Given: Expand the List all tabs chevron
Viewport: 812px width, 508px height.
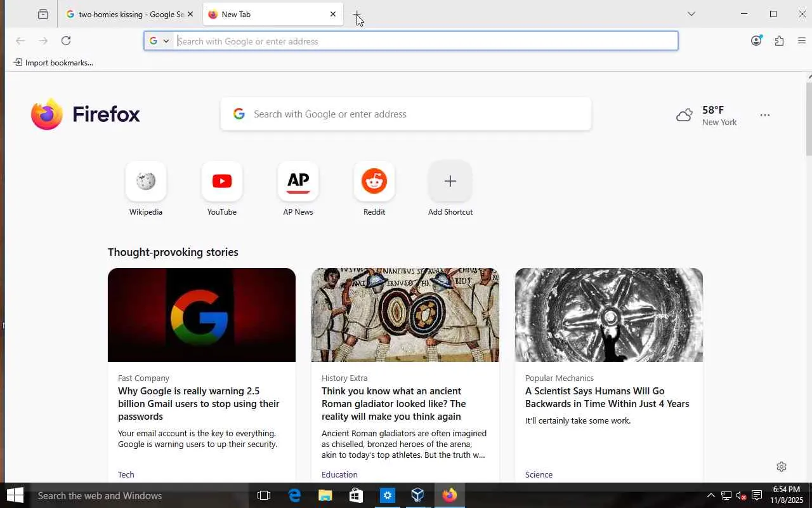Looking at the screenshot, I should [691, 14].
